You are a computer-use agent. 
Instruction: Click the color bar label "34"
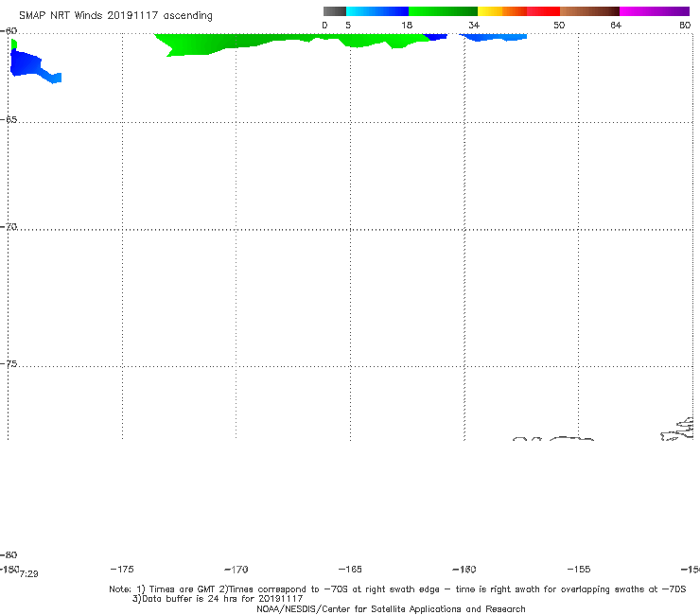click(x=474, y=25)
